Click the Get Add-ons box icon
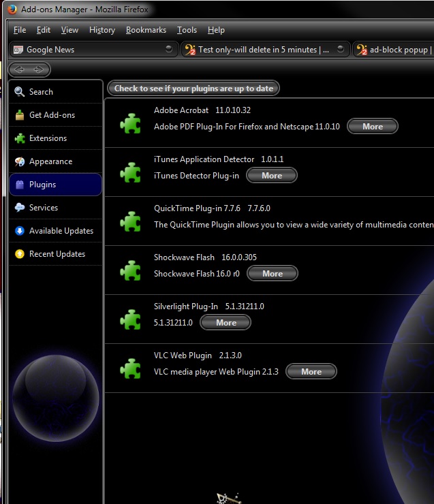Screen dimensions: 434x504 pyautogui.click(x=20, y=114)
